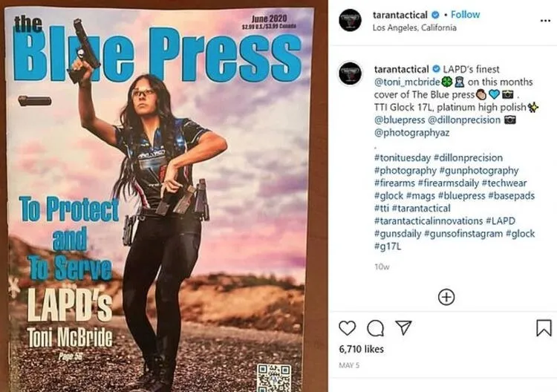Open comments via speech bubble icon
Screen dimensions: 557x392
(376, 328)
